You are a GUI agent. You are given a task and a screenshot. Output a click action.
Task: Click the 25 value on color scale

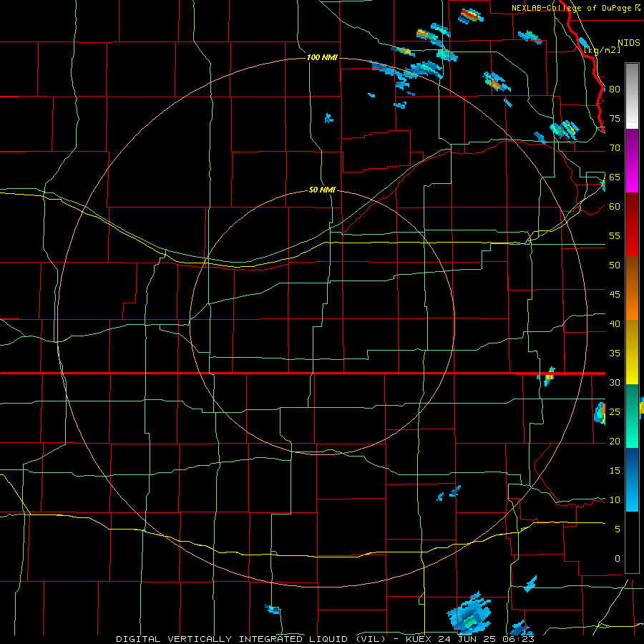tap(615, 411)
